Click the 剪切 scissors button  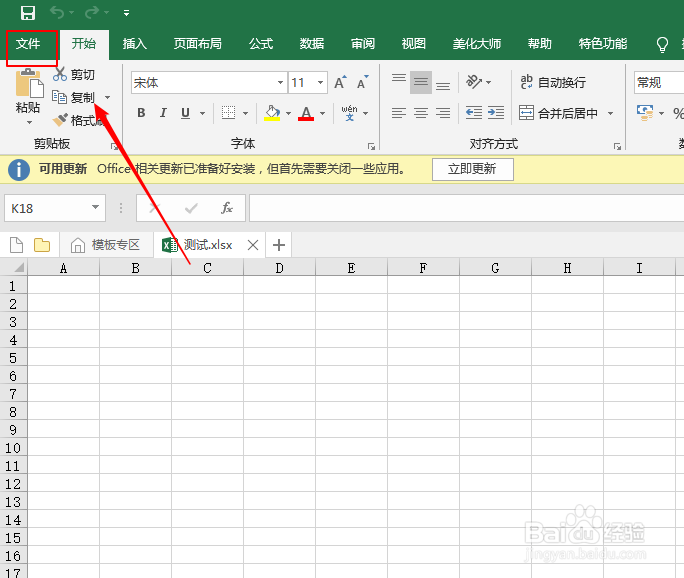[x=73, y=75]
